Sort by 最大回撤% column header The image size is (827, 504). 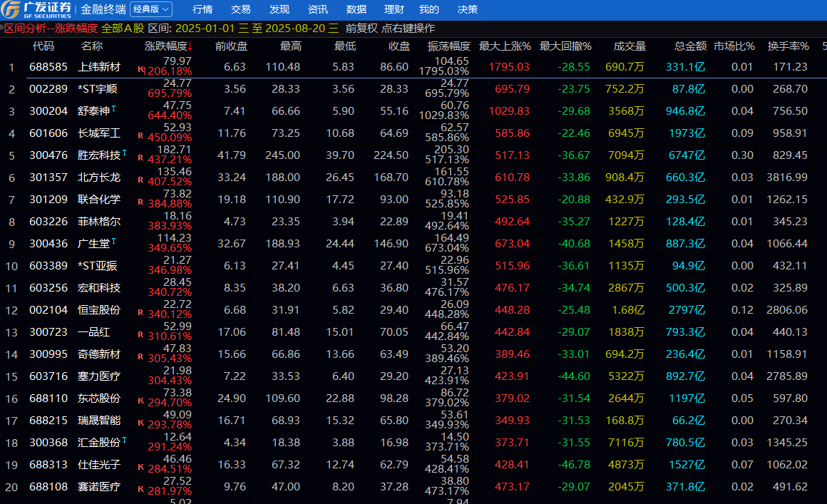tap(565, 46)
